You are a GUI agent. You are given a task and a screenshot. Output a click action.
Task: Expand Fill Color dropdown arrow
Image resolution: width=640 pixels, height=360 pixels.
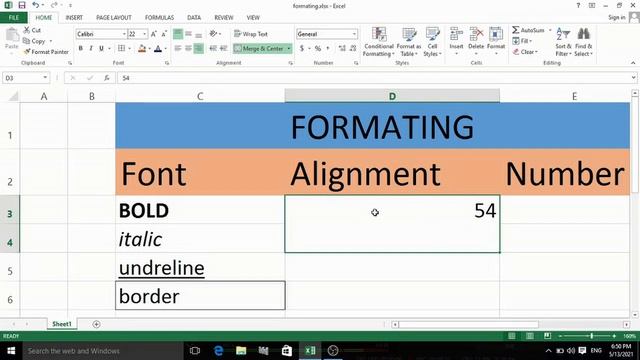pyautogui.click(x=150, y=49)
